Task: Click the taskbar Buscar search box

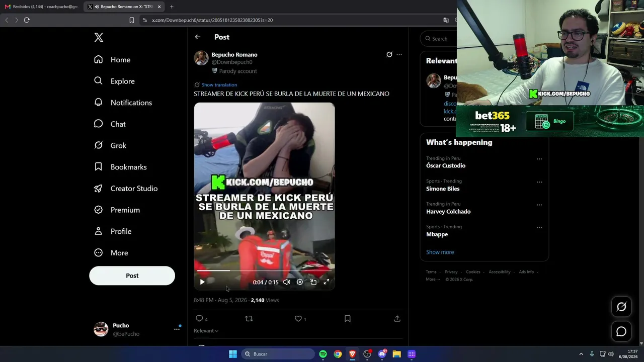Action: 277,354
